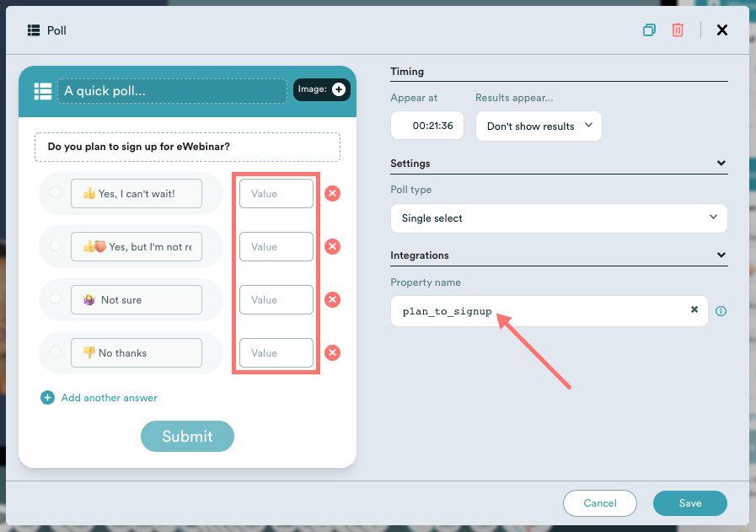Select the 'Not sure' radio button
This screenshot has width=756, height=532.
(56, 299)
